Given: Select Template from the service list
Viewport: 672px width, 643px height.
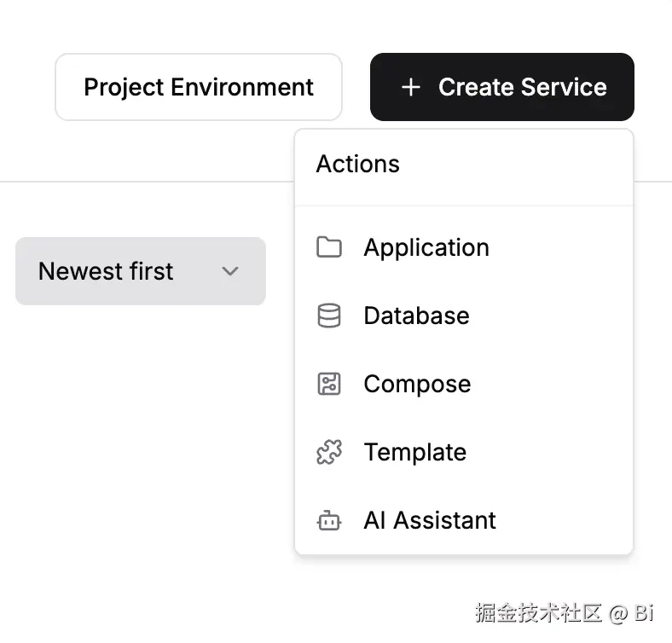Looking at the screenshot, I should [x=414, y=452].
